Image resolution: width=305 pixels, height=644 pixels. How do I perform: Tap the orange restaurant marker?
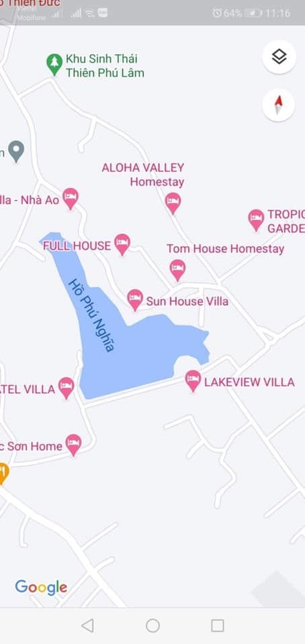(x=3, y=473)
